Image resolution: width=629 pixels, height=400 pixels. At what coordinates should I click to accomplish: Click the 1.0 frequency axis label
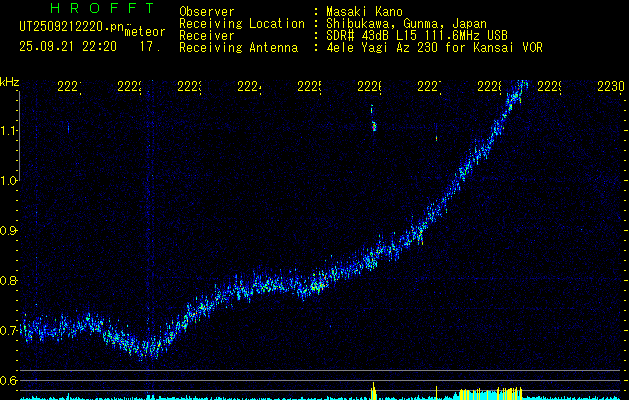[7, 181]
